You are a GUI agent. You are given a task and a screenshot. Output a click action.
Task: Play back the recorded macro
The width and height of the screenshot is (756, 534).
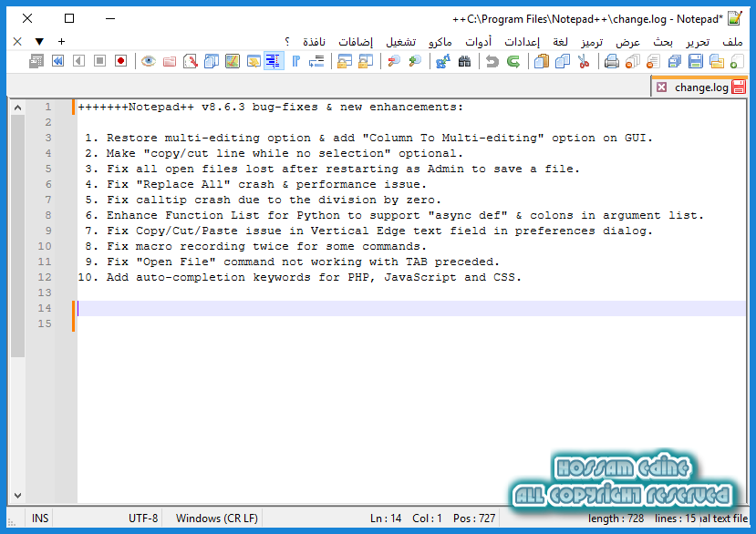coord(78,61)
